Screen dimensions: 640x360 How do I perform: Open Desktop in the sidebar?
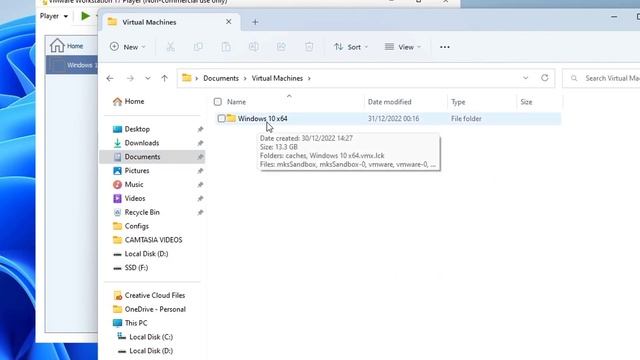[x=137, y=129]
